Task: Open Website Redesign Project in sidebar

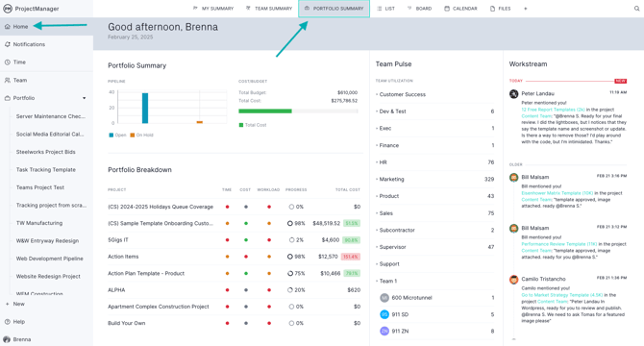Action: (48, 277)
